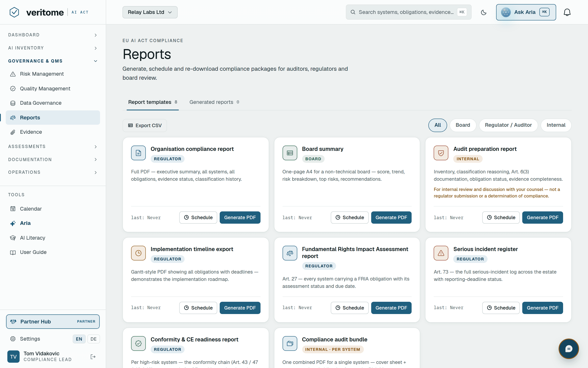Expand the Assessments sidebar section
The image size is (588, 368).
point(53,147)
